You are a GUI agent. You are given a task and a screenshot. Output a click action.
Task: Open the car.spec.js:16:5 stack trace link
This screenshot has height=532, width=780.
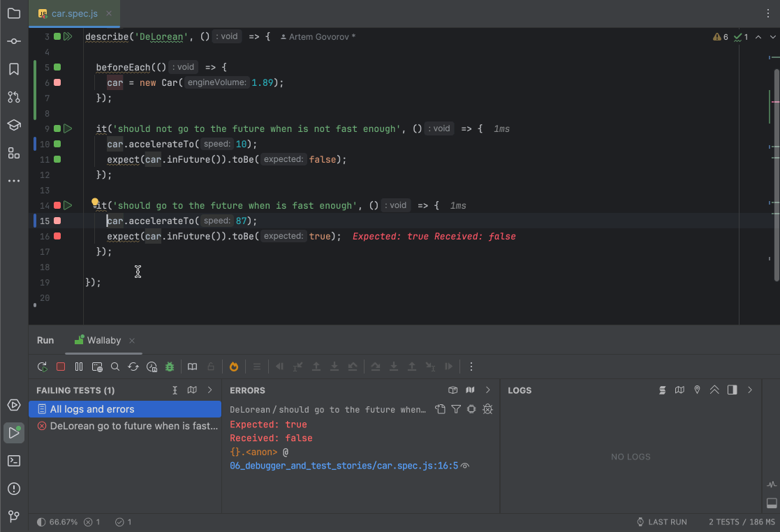coord(341,465)
